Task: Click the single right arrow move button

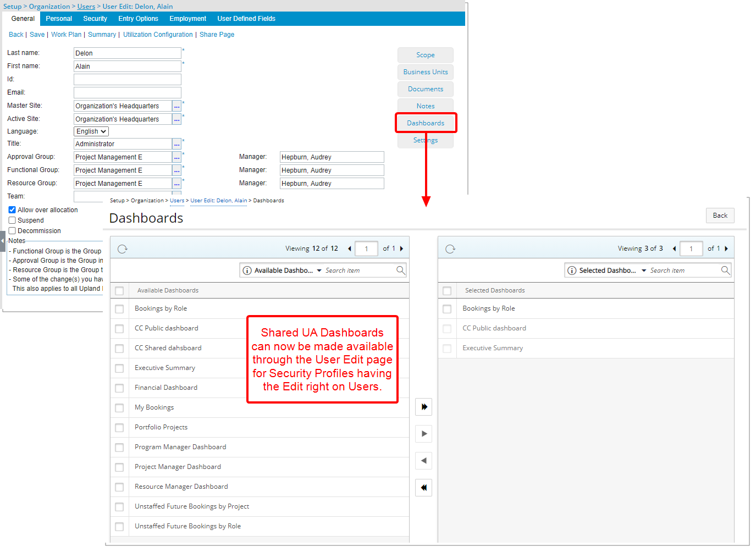Action: pyautogui.click(x=423, y=434)
